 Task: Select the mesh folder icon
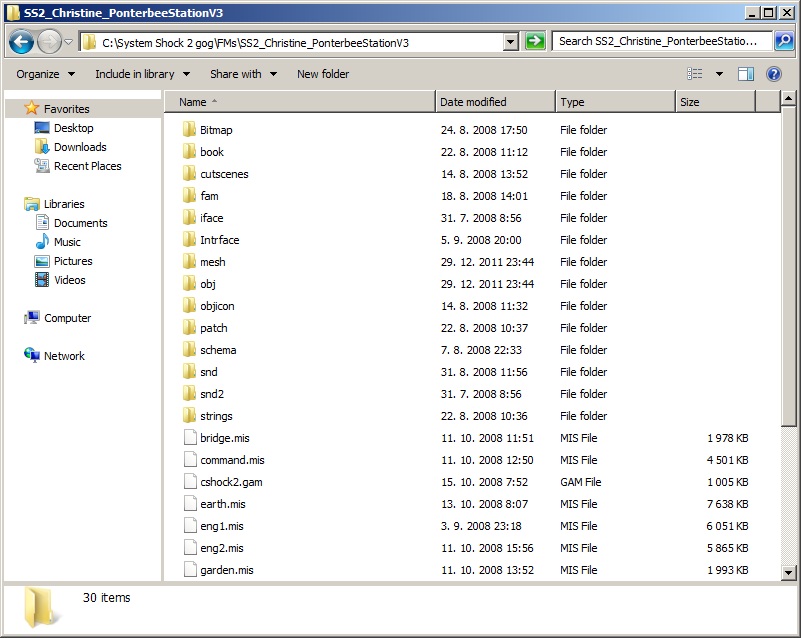click(190, 262)
